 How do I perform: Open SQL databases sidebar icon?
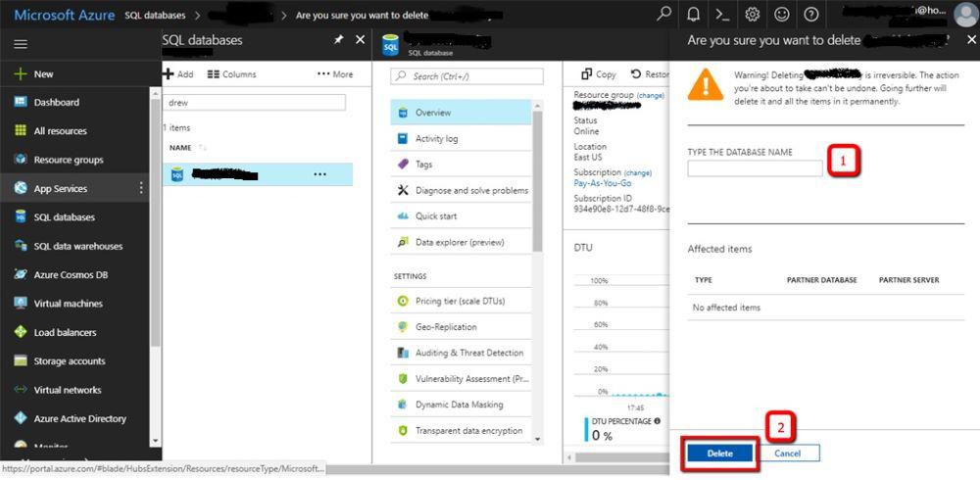21,216
